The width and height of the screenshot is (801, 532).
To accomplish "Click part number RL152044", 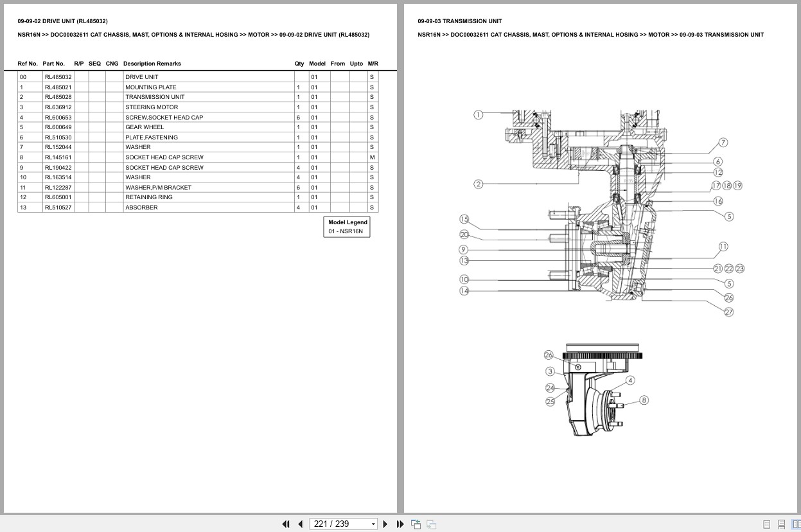I will [x=58, y=147].
